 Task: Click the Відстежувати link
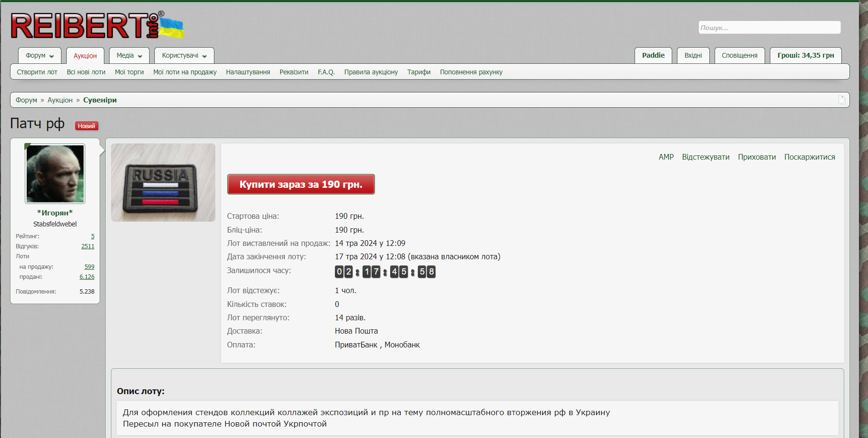(x=705, y=157)
